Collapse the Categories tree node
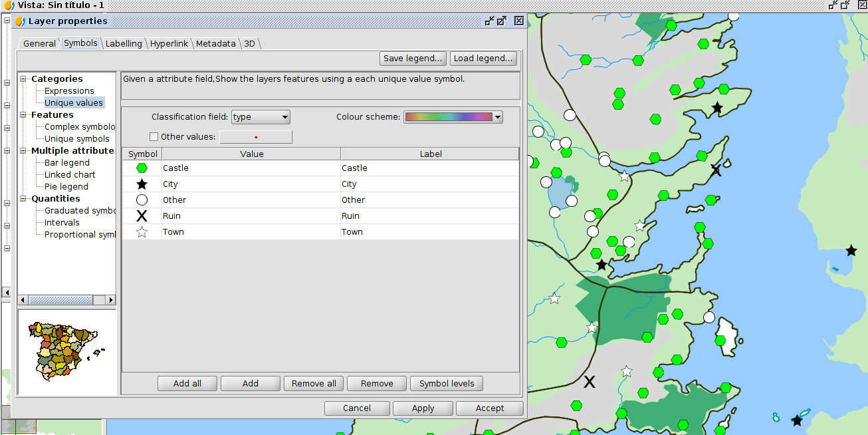The width and height of the screenshot is (868, 435). click(x=23, y=79)
